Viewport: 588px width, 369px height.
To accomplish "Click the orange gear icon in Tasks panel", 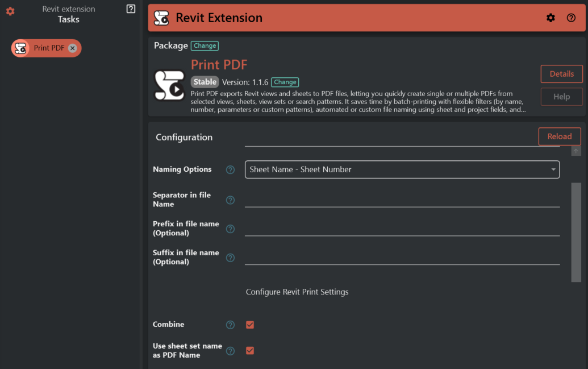I will coord(10,11).
